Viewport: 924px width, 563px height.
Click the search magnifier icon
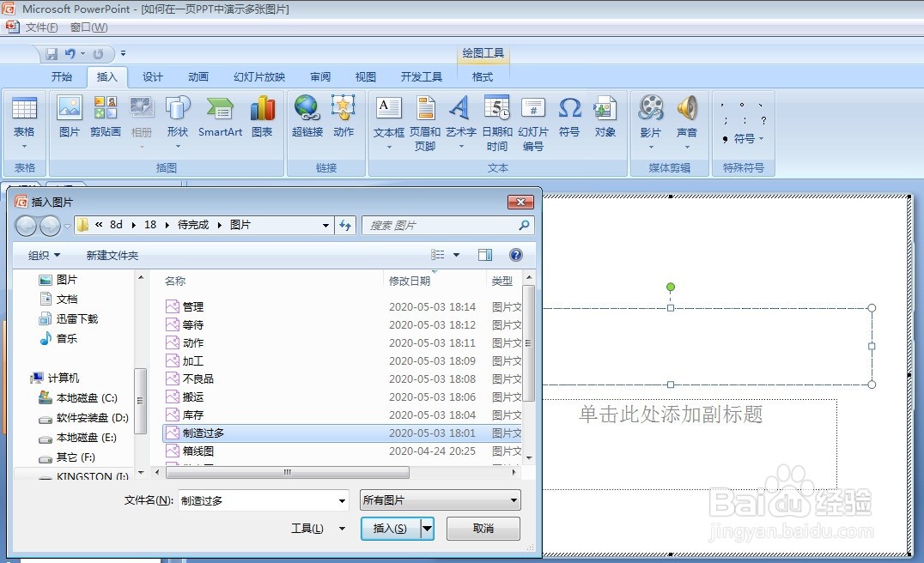pos(524,225)
